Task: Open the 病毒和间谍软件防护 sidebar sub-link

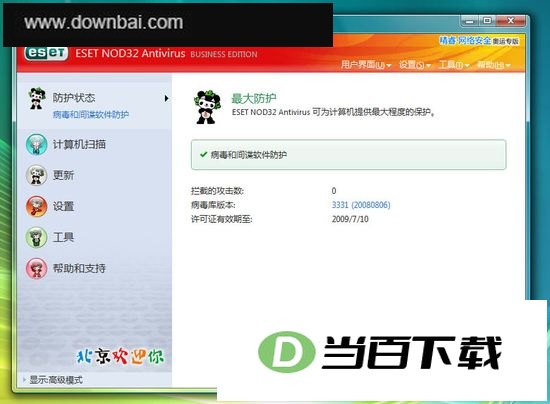Action: click(91, 114)
